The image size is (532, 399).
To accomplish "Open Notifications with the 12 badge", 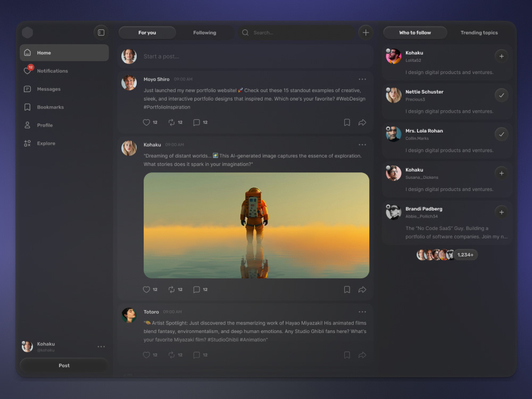I will pyautogui.click(x=64, y=71).
